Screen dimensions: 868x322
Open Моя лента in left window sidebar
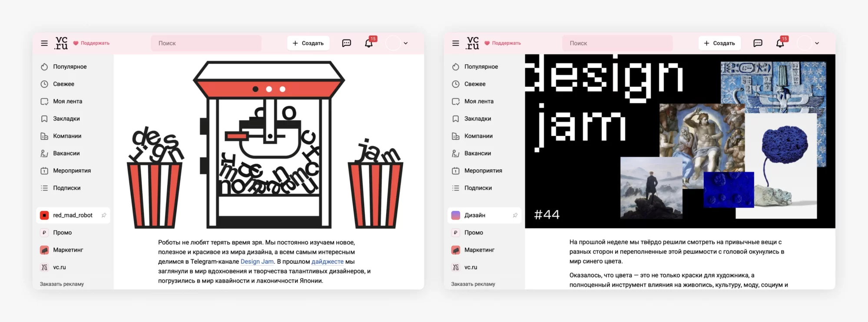click(x=67, y=101)
